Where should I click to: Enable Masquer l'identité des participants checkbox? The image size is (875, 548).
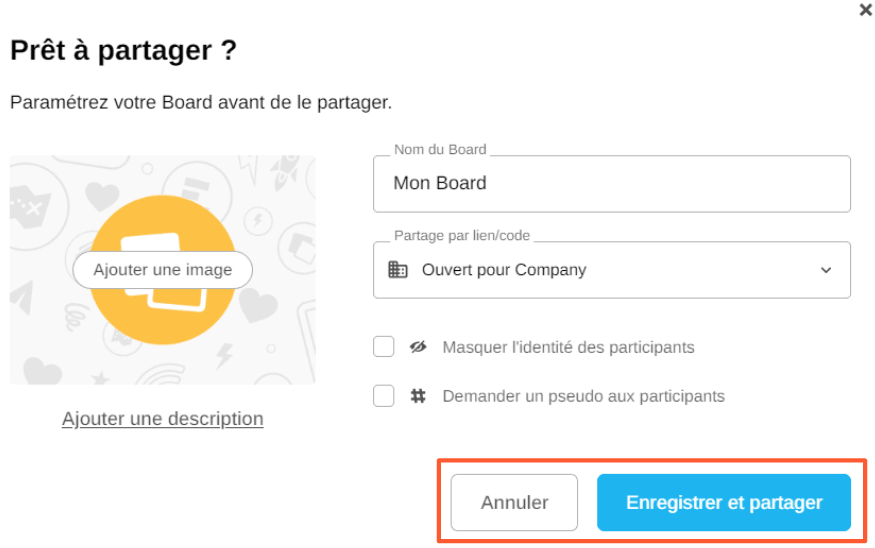point(384,347)
